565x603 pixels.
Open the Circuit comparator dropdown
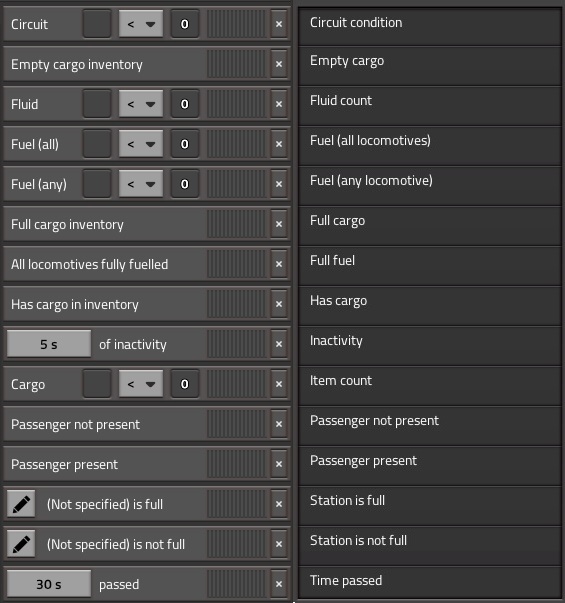coord(141,24)
